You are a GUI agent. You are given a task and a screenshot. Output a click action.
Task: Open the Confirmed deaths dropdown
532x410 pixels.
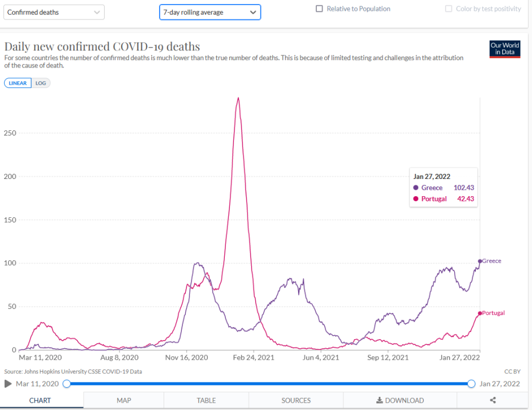pos(54,12)
